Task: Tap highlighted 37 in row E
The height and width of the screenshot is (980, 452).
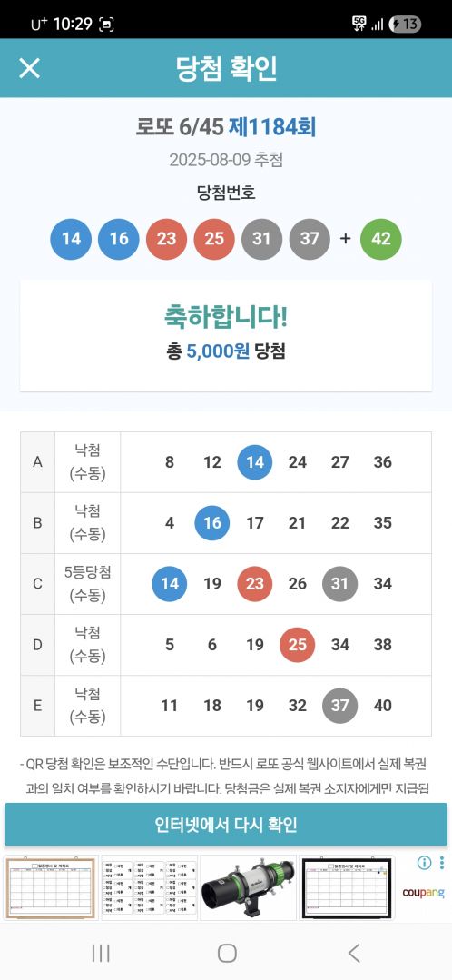Action: (x=339, y=706)
